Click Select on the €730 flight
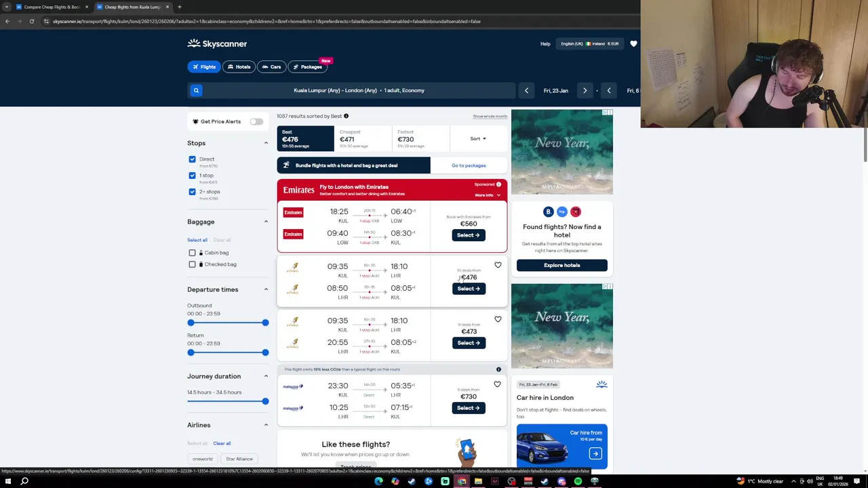The width and height of the screenshot is (868, 488). 469,408
